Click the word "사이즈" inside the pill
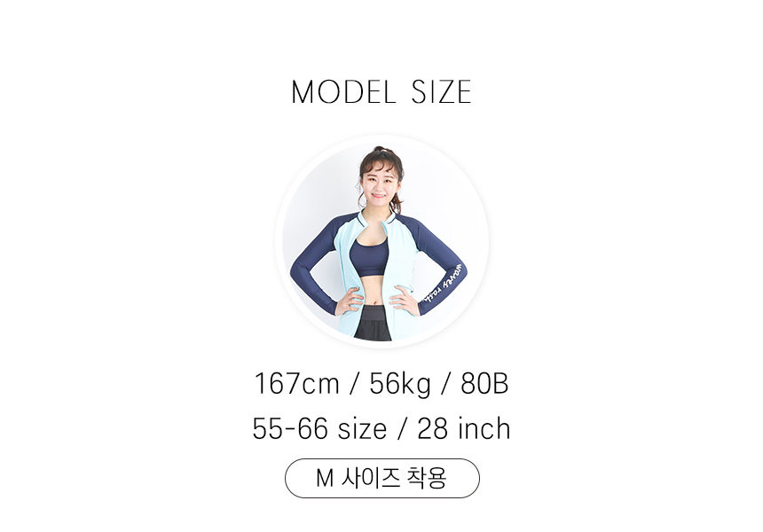The width and height of the screenshot is (763, 532). (x=370, y=478)
